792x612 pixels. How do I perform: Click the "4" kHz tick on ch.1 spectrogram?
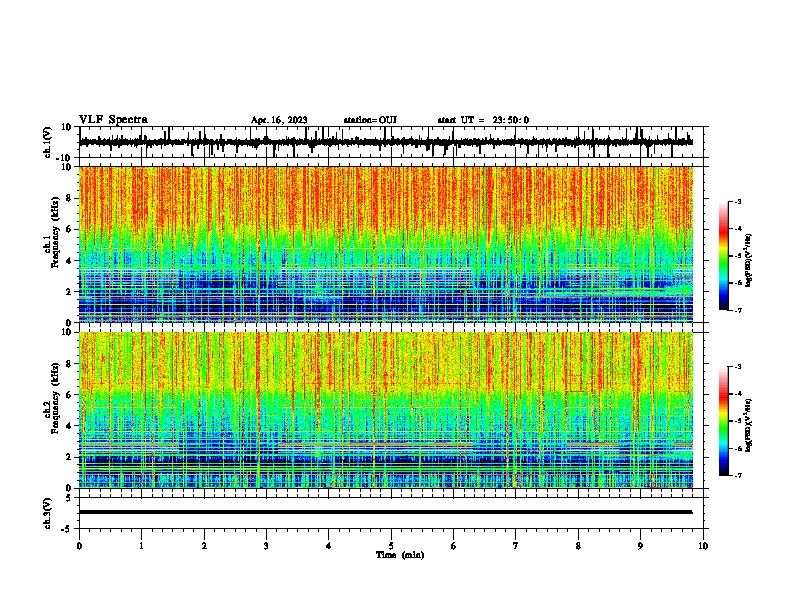[69, 261]
